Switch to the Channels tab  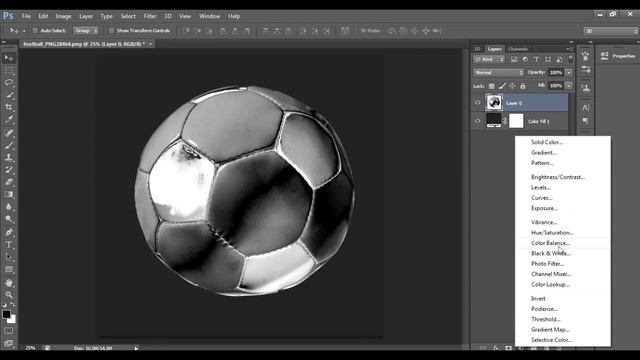[518, 49]
